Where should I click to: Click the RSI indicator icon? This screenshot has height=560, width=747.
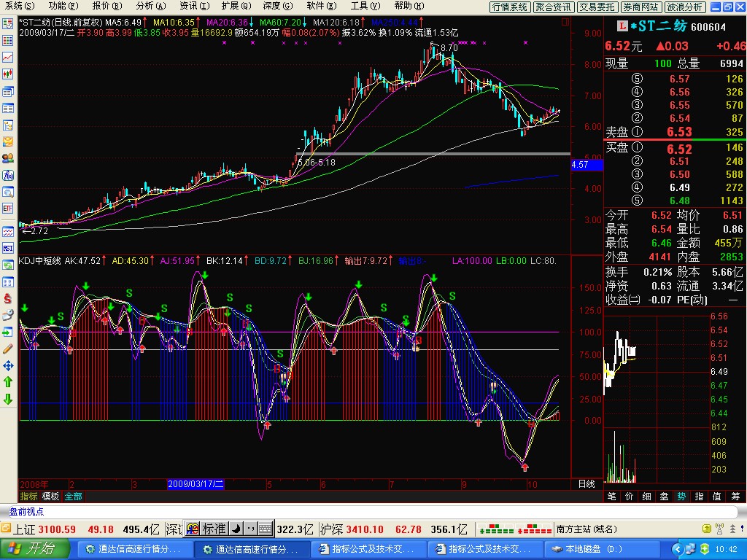tap(7, 248)
